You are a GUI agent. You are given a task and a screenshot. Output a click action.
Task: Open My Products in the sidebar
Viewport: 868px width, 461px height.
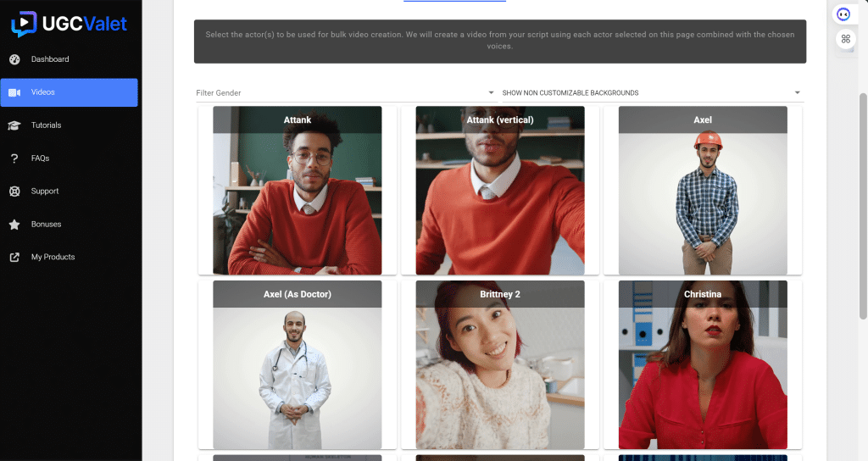pyautogui.click(x=69, y=258)
